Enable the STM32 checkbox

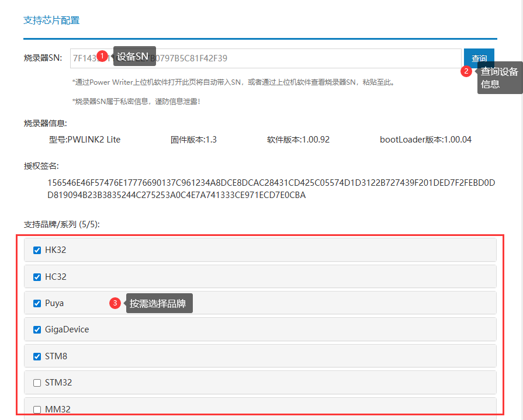tap(37, 383)
